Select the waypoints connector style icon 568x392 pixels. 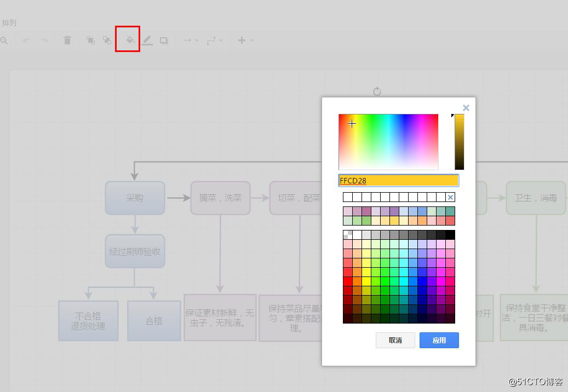click(x=211, y=40)
